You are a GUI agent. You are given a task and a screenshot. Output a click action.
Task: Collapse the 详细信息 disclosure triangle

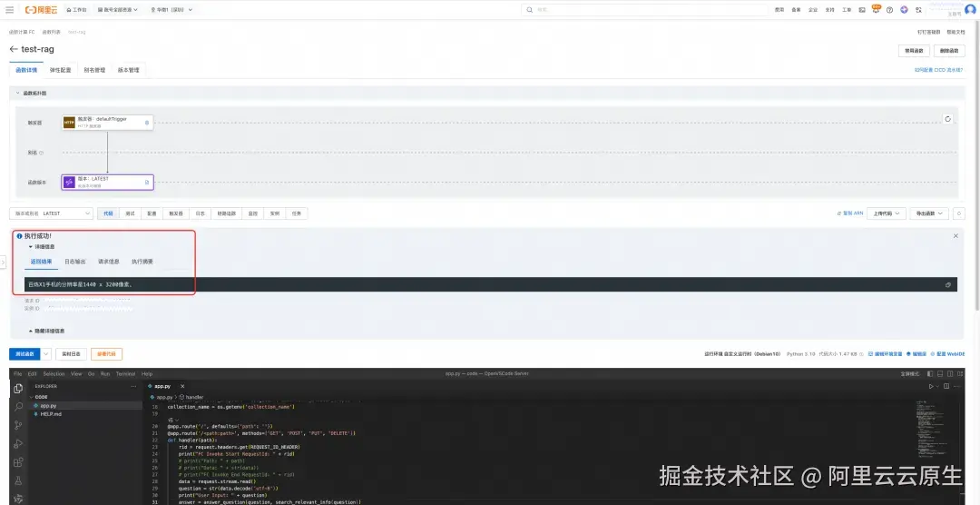[x=31, y=246]
